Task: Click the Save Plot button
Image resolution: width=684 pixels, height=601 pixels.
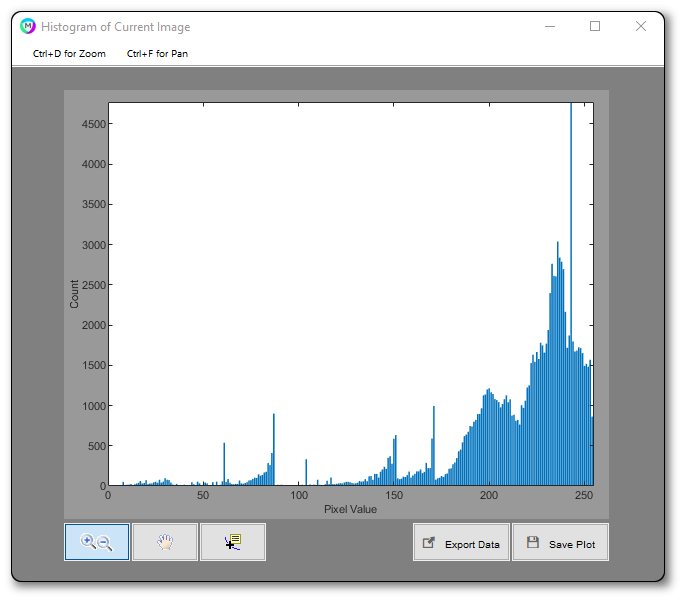Action: click(x=561, y=542)
